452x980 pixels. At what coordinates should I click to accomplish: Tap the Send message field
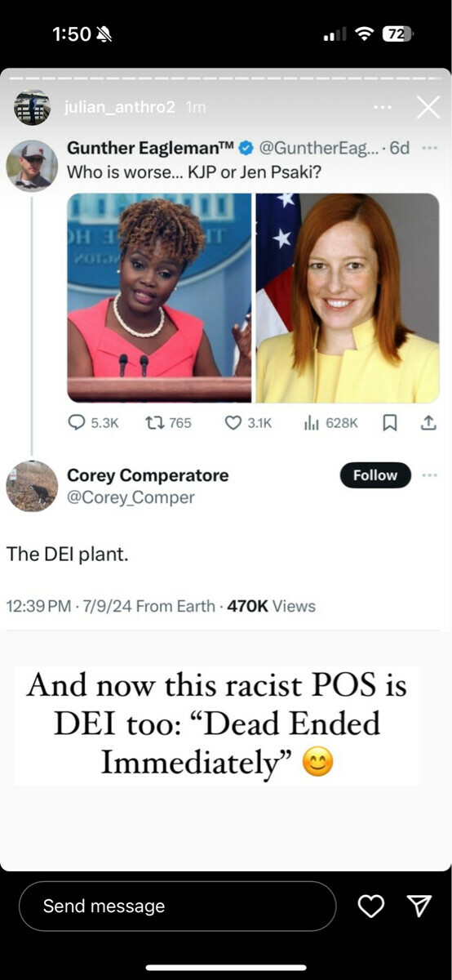coord(177,906)
